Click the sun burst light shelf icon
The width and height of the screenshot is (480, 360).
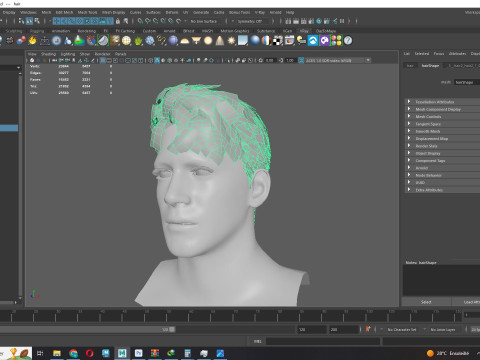[x=231, y=41]
